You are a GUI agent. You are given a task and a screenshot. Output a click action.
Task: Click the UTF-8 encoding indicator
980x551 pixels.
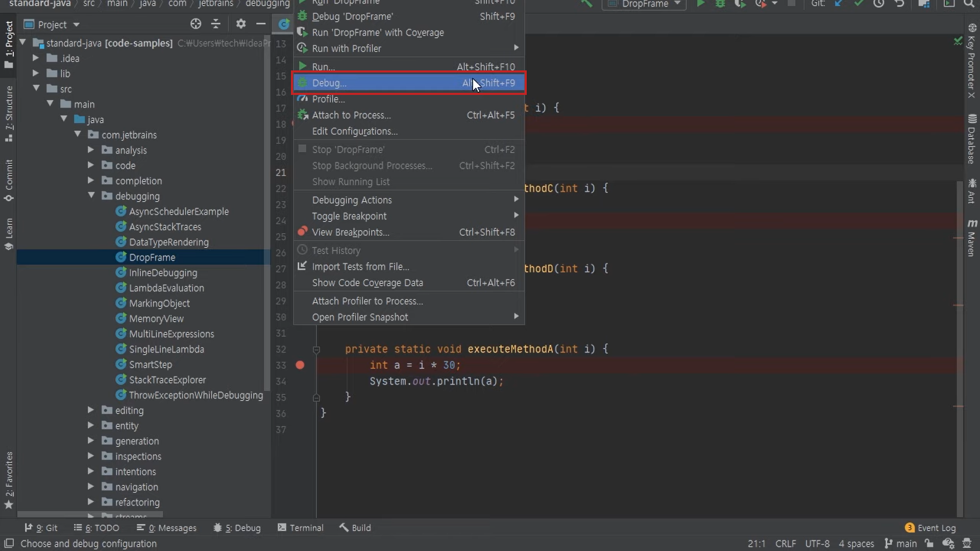[817, 544]
